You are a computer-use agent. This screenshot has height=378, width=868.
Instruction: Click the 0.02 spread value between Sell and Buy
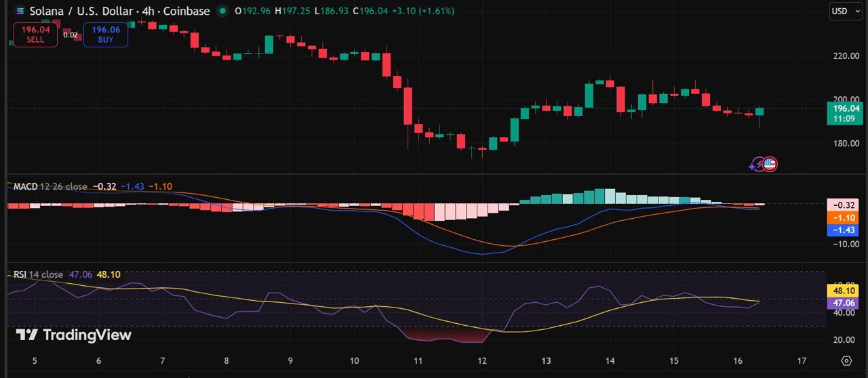[71, 35]
